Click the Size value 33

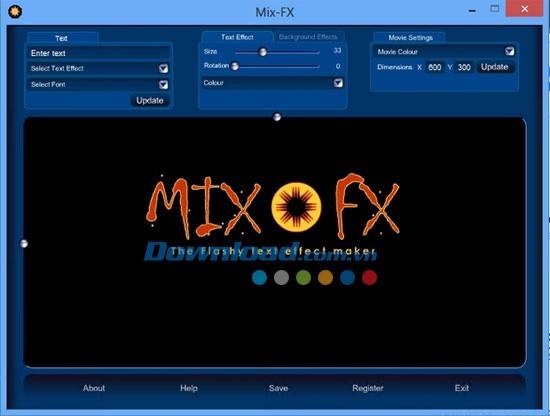337,51
